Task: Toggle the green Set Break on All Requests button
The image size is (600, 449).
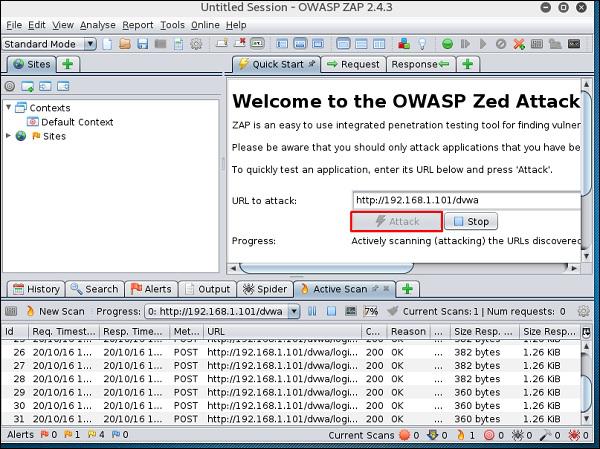Action: click(447, 44)
